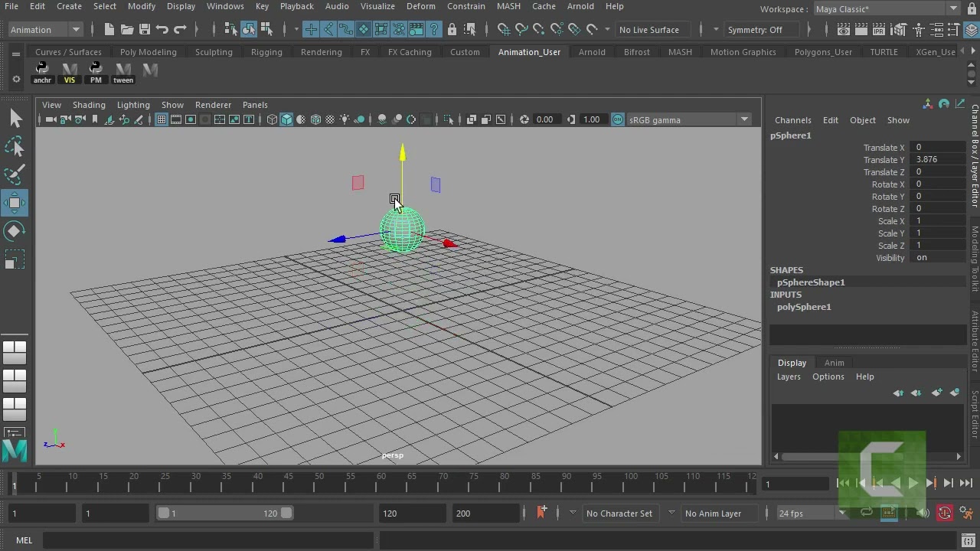The width and height of the screenshot is (980, 551).
Task: Toggle timeline audio mute speaker
Action: pos(924,514)
